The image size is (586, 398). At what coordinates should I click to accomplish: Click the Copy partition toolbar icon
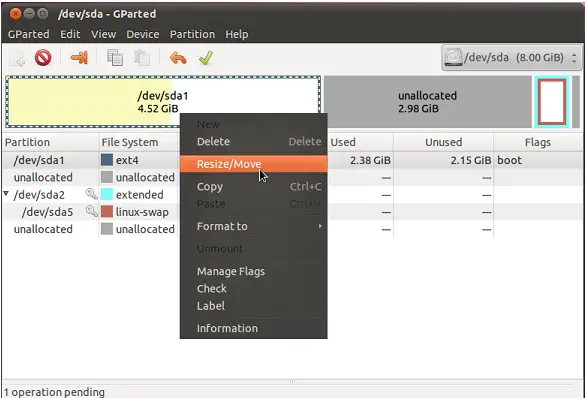[115, 58]
